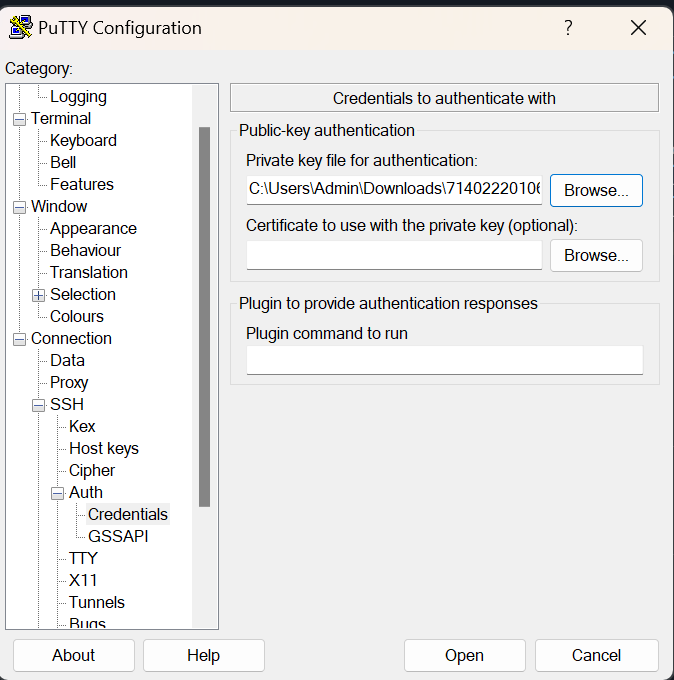The image size is (674, 680).
Task: Open the Translation settings category
Action: click(88, 272)
